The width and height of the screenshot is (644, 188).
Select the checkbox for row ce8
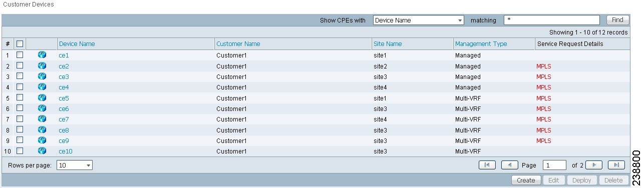coord(20,129)
